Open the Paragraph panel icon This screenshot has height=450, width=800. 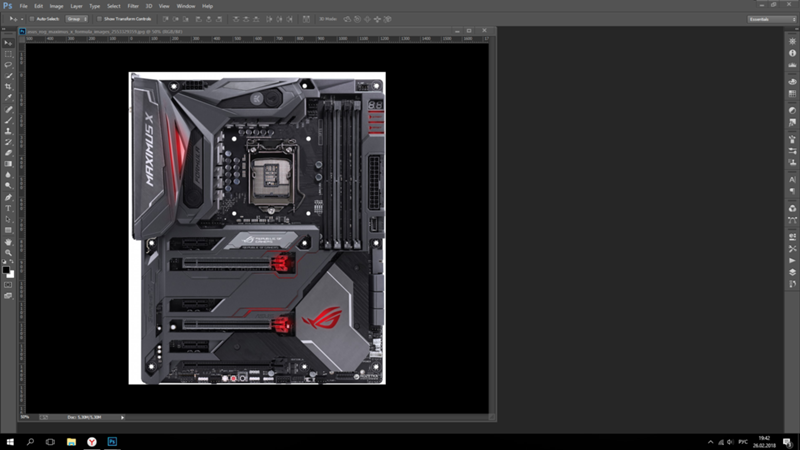click(792, 191)
